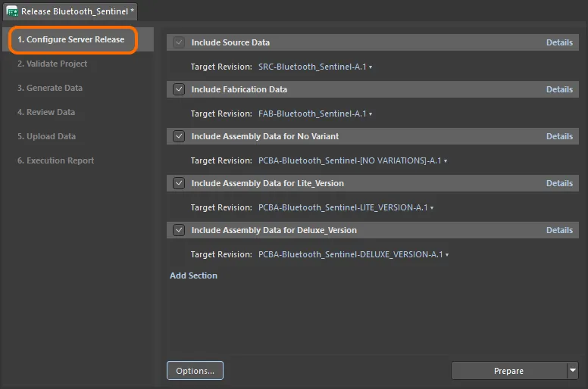The image size is (588, 389).
Task: Go to step 4 Review Data
Action: coord(46,112)
